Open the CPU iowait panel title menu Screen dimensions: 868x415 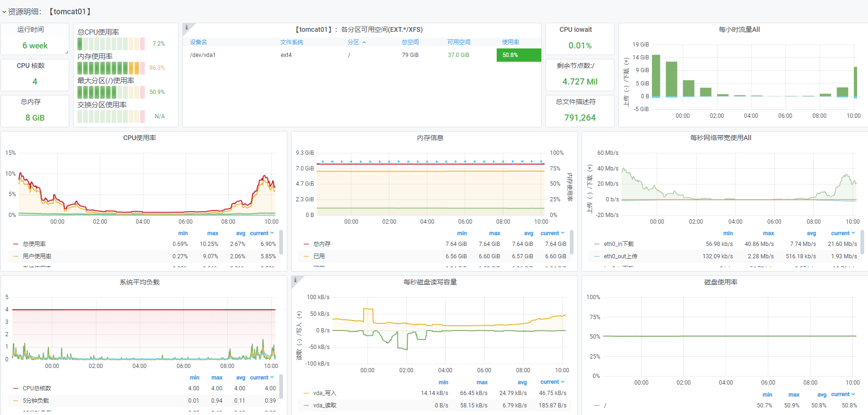576,29
